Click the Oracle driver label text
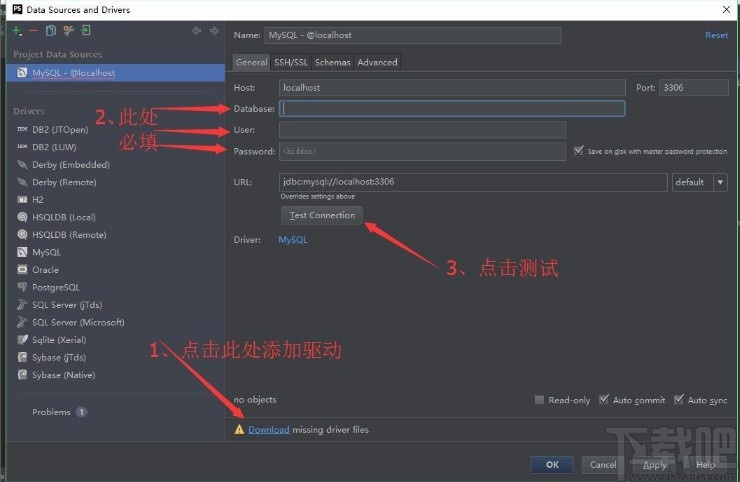 (x=45, y=270)
